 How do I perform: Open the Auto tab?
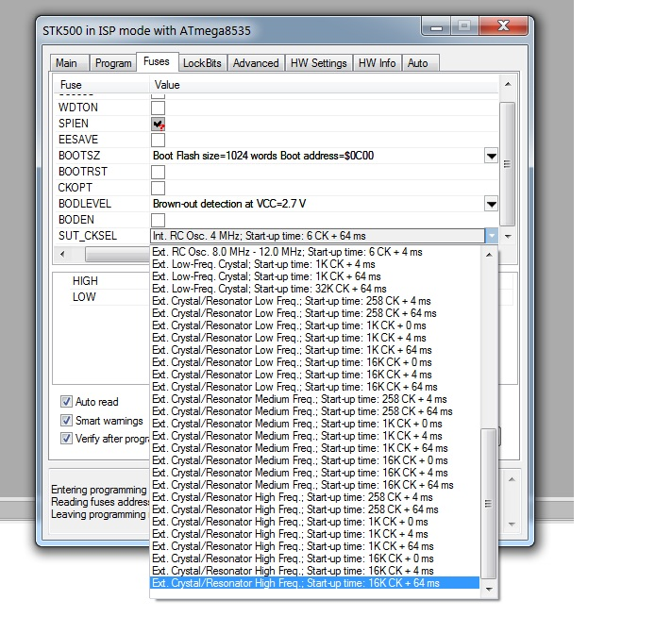tap(420, 63)
